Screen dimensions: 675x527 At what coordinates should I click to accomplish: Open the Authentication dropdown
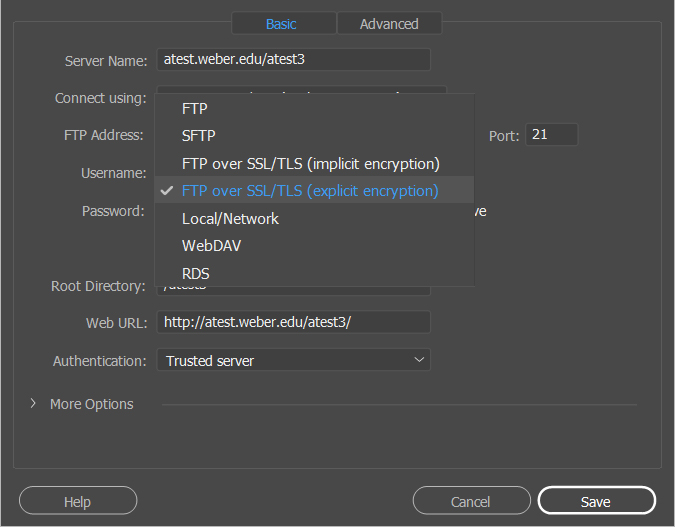tap(291, 360)
